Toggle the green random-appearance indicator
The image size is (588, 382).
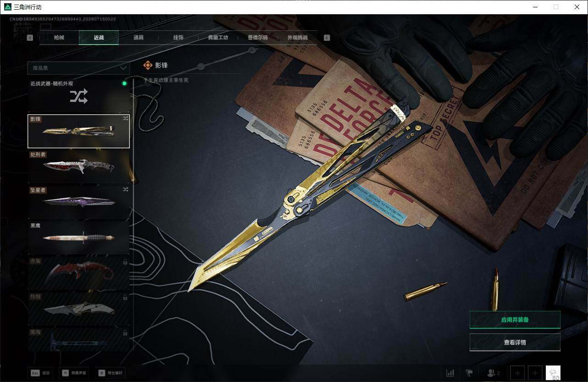point(124,84)
